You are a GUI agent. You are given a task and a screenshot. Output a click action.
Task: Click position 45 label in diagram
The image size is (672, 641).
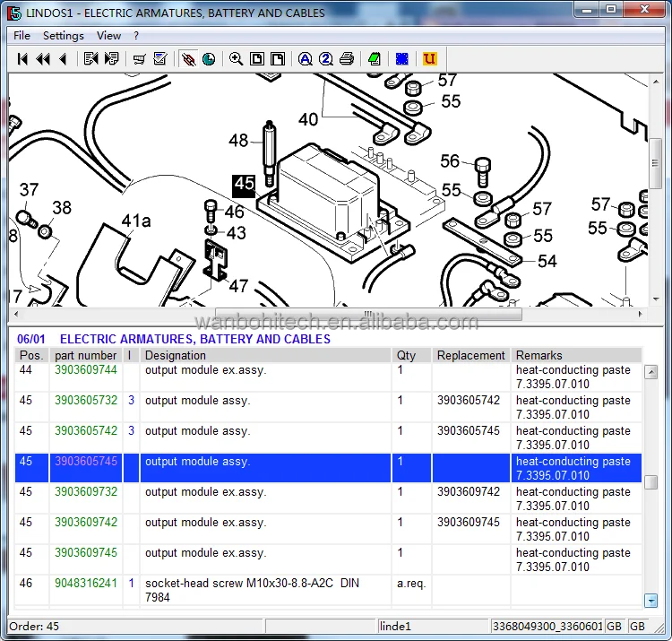(245, 185)
